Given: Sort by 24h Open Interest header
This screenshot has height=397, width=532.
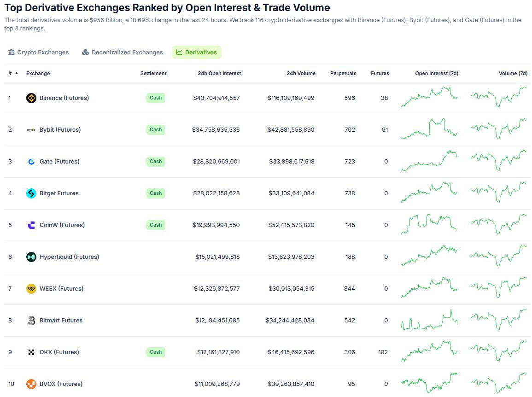Looking at the screenshot, I should click(x=219, y=73).
